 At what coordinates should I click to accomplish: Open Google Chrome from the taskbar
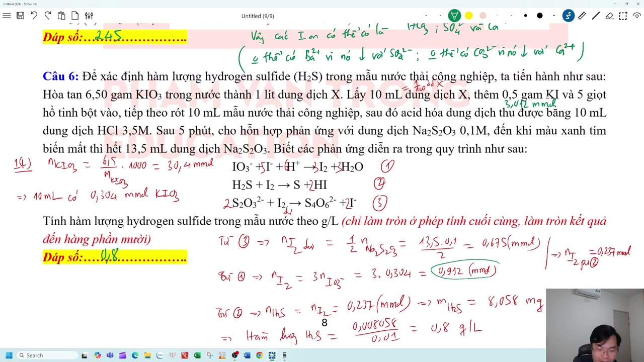259,355
